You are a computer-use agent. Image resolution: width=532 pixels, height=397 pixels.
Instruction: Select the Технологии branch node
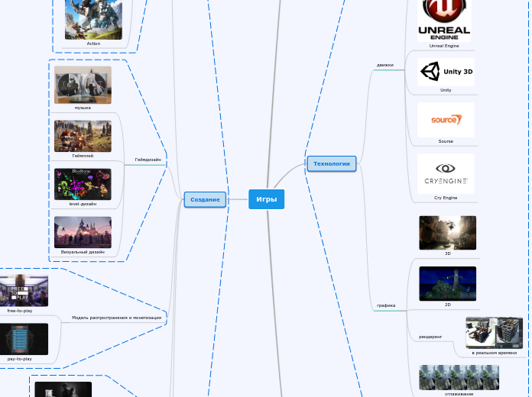[x=332, y=163]
